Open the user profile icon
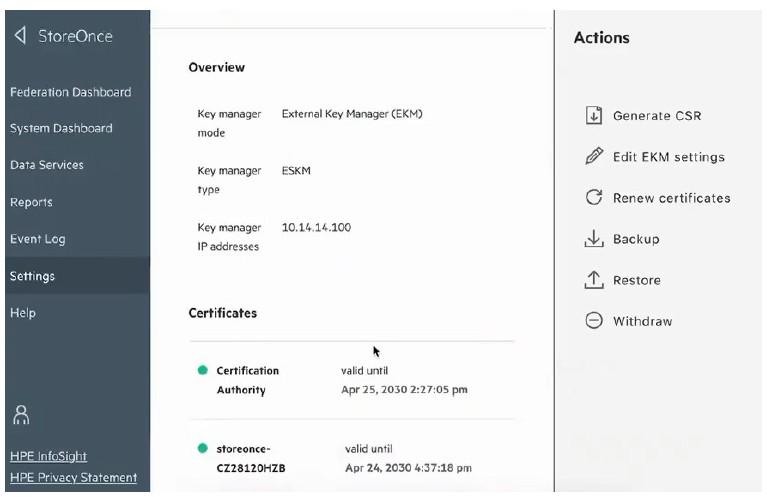Screen dimensions: 767x497 tap(21, 415)
